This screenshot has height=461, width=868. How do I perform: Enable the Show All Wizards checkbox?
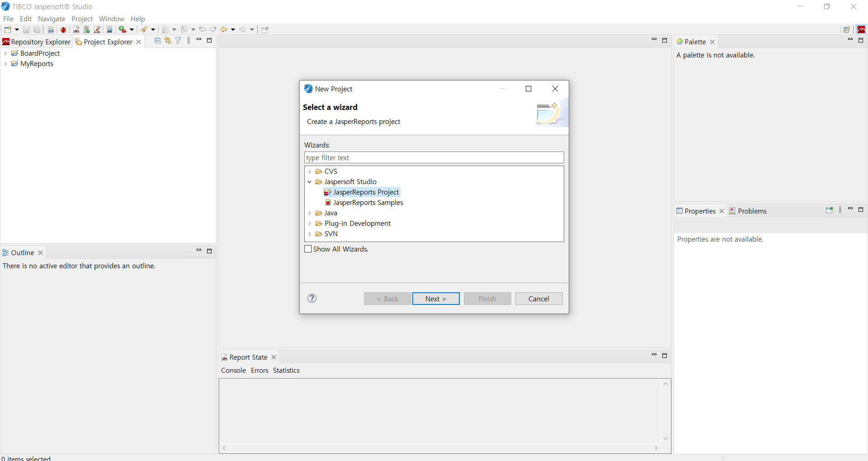coord(308,249)
